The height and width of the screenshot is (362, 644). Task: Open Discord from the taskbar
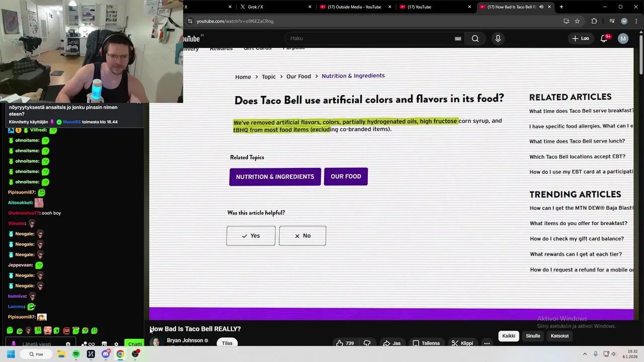tap(106, 354)
